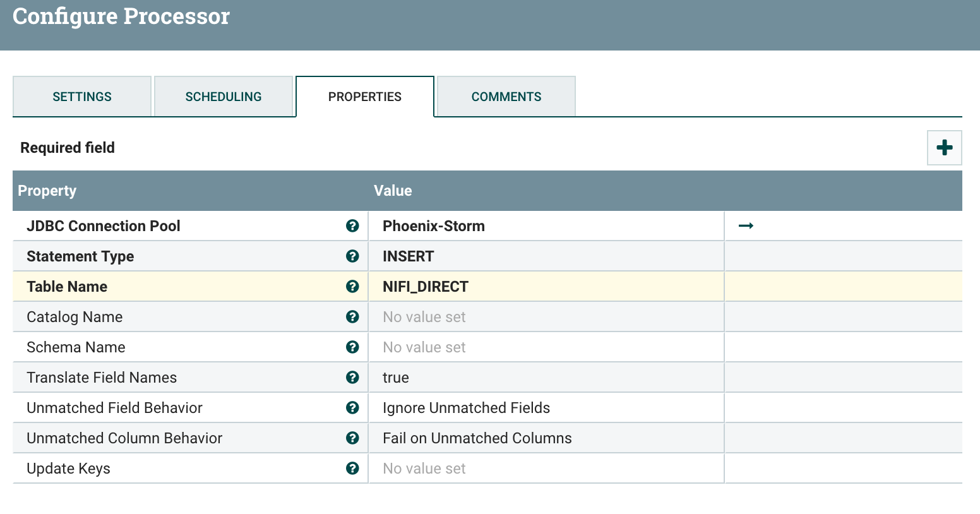
Task: Open help for JDBC Connection Pool property
Action: [x=352, y=225]
